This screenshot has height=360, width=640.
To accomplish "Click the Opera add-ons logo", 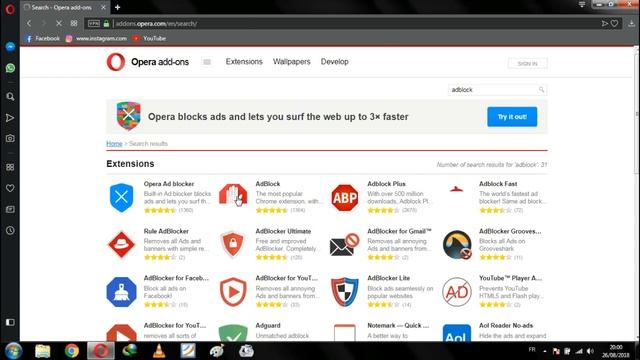I will (x=147, y=62).
